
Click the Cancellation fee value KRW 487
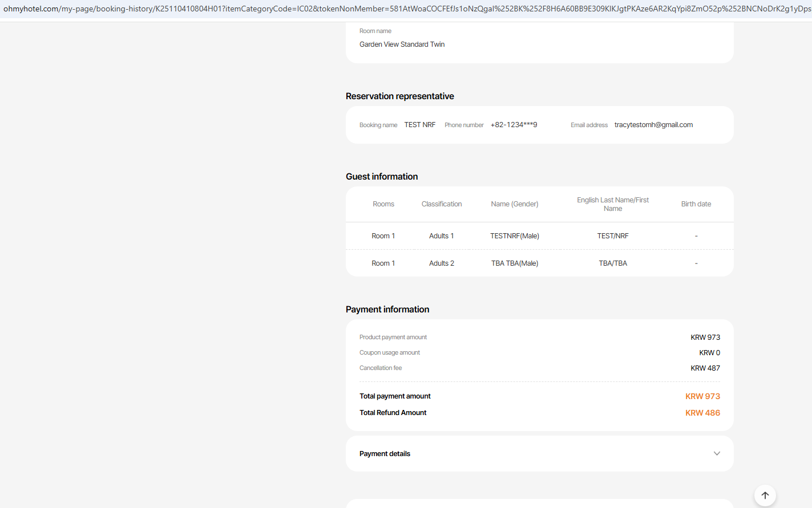[x=705, y=368]
